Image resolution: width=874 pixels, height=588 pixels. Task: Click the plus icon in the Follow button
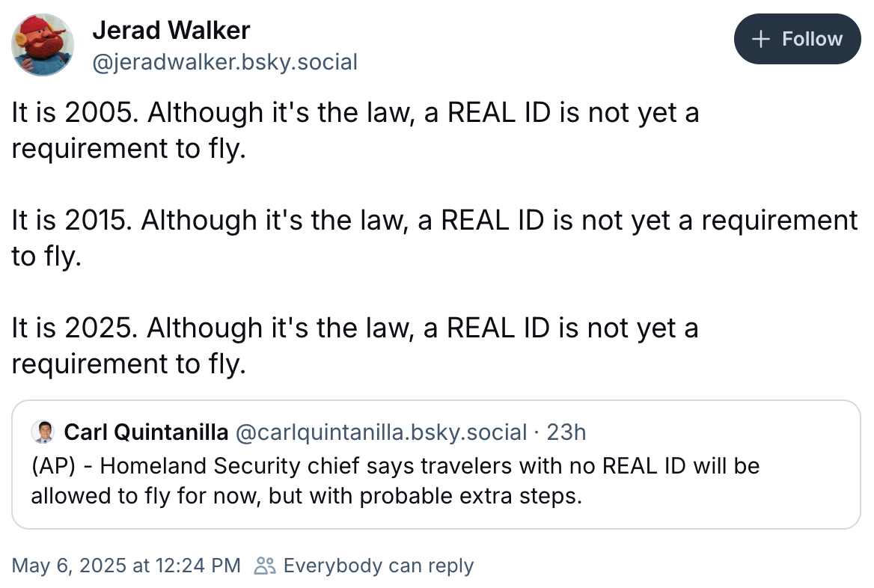(x=760, y=38)
